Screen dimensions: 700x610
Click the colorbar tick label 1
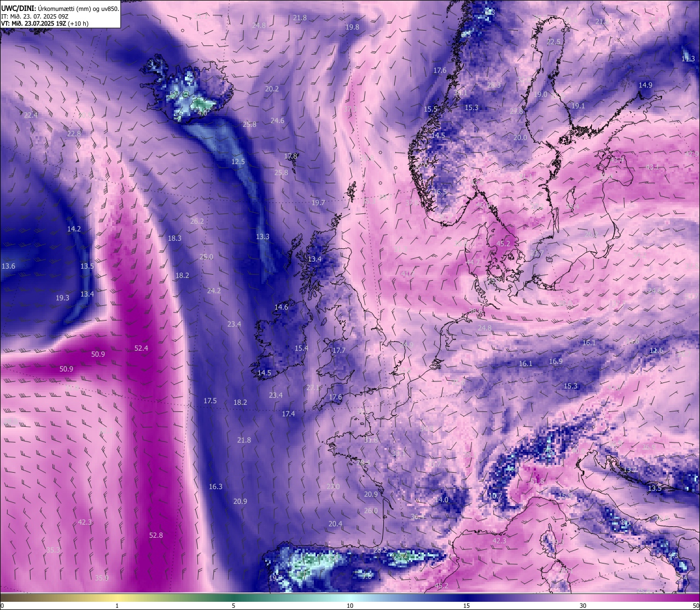point(117,605)
